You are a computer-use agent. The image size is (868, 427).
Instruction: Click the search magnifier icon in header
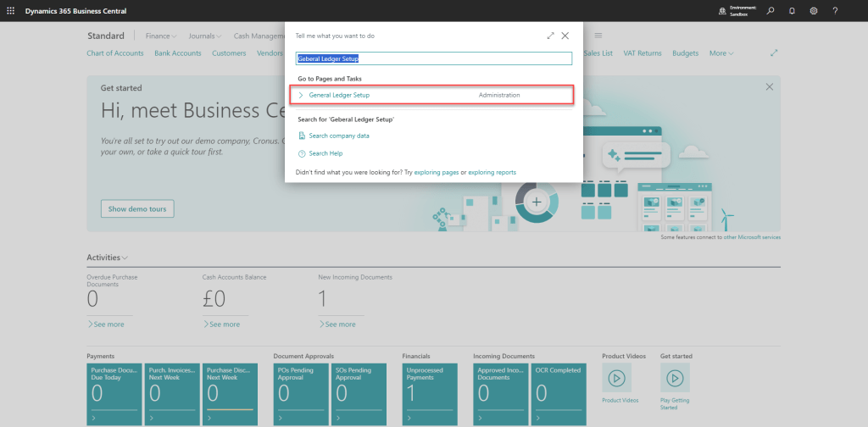770,10
